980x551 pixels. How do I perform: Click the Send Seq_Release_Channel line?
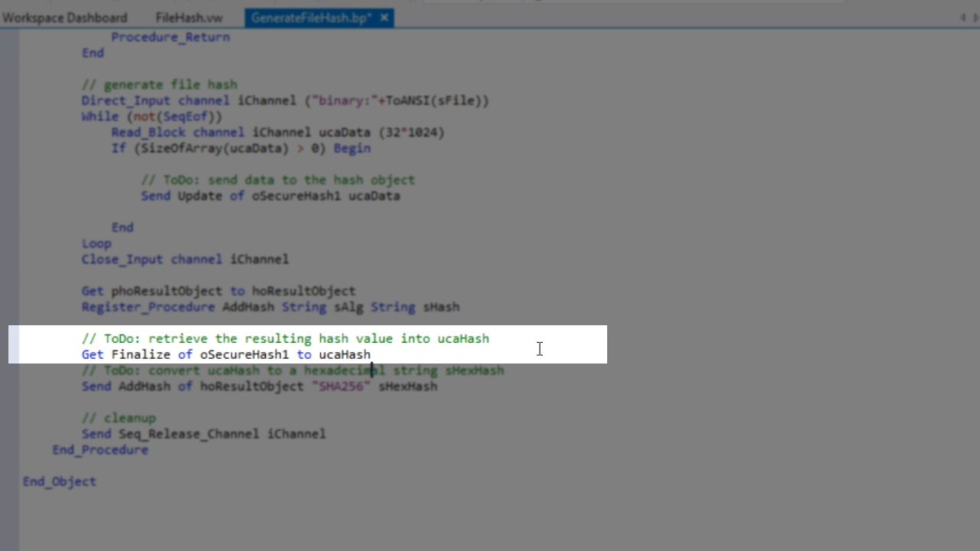click(x=203, y=434)
